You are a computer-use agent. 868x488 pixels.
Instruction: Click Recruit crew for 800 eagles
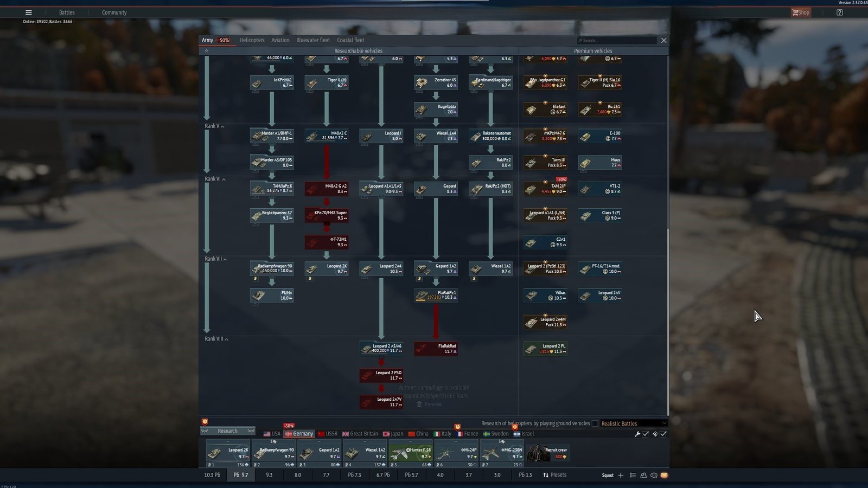548,453
